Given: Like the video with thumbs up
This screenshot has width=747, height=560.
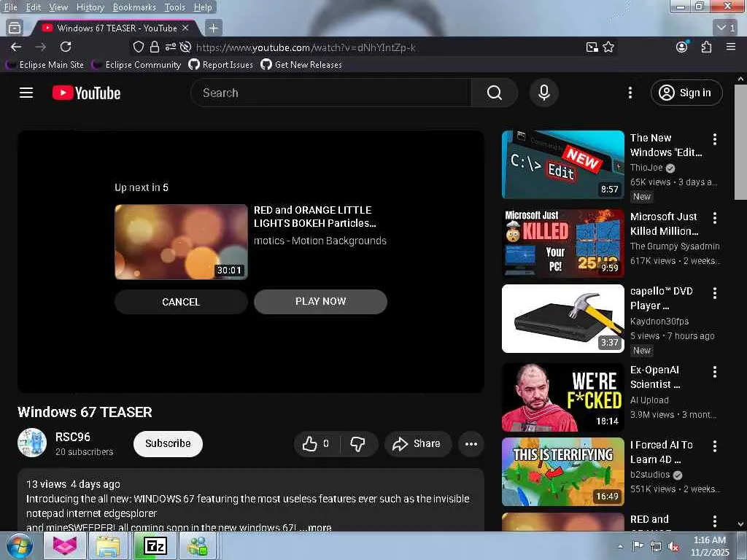Looking at the screenshot, I should pyautogui.click(x=316, y=444).
